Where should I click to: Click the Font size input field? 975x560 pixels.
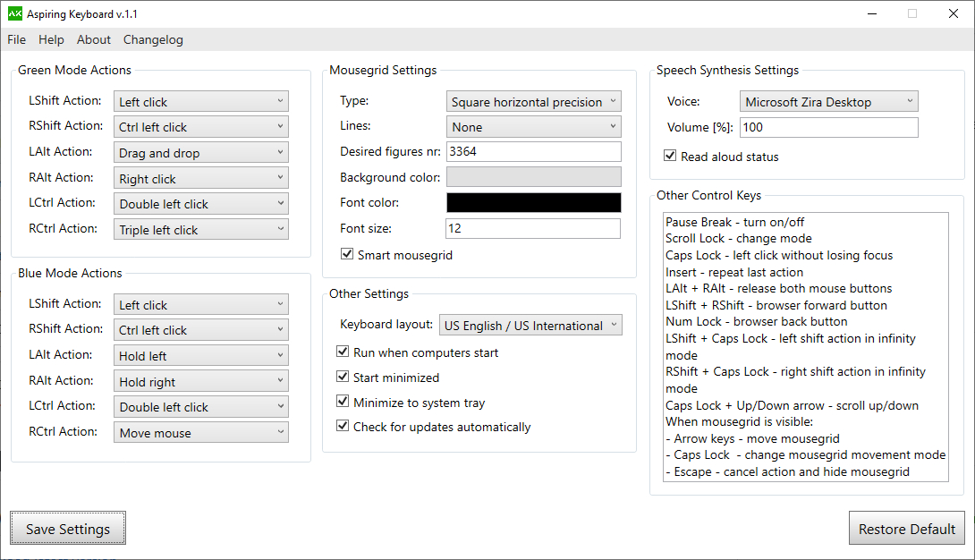tap(533, 228)
